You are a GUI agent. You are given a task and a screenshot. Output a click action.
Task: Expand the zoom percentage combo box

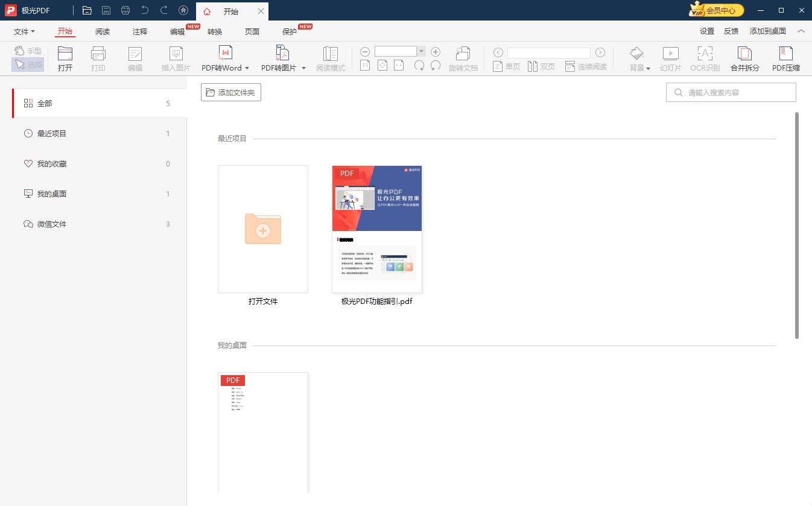(422, 52)
